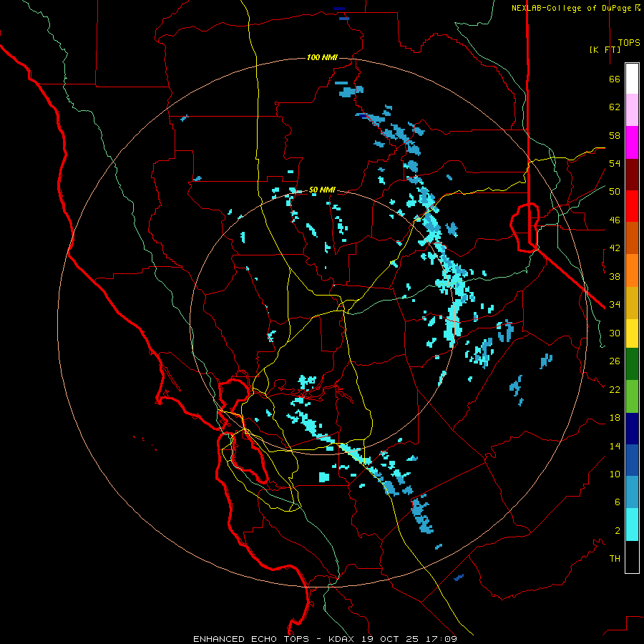The height and width of the screenshot is (644, 644).
Task: Click the light pink 62 kft swatch
Action: [x=632, y=109]
